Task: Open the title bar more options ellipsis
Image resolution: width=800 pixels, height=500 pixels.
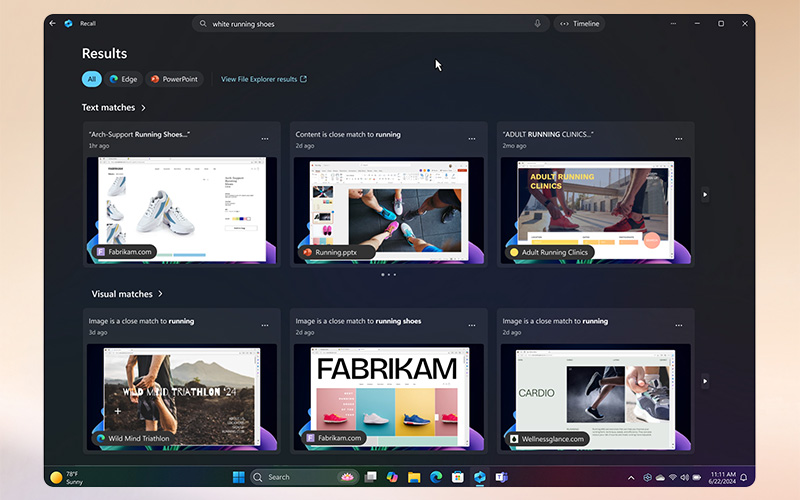Action: (673, 23)
